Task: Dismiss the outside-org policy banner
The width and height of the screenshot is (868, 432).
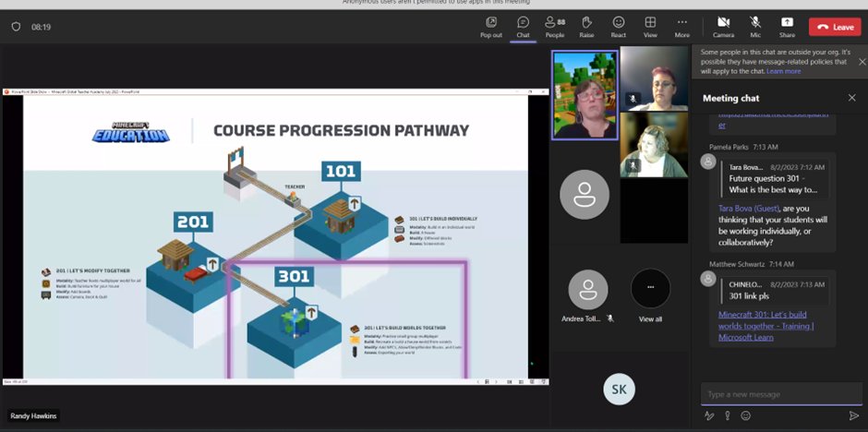Action: pyautogui.click(x=862, y=62)
